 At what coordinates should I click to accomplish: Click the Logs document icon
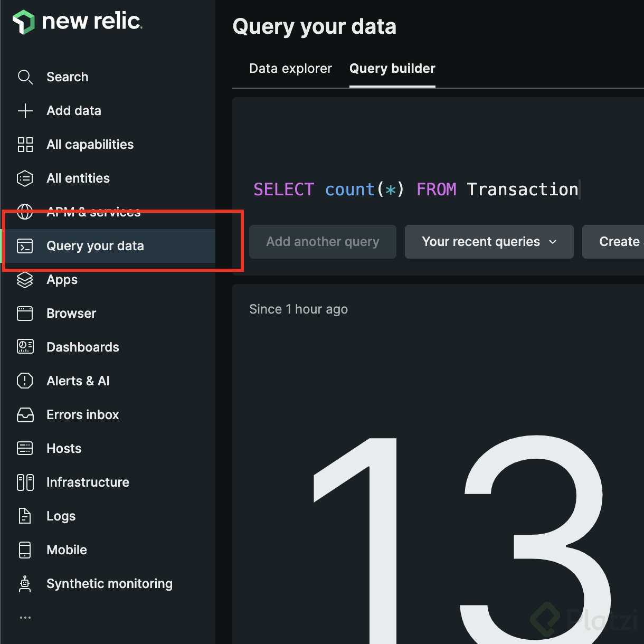coord(25,516)
